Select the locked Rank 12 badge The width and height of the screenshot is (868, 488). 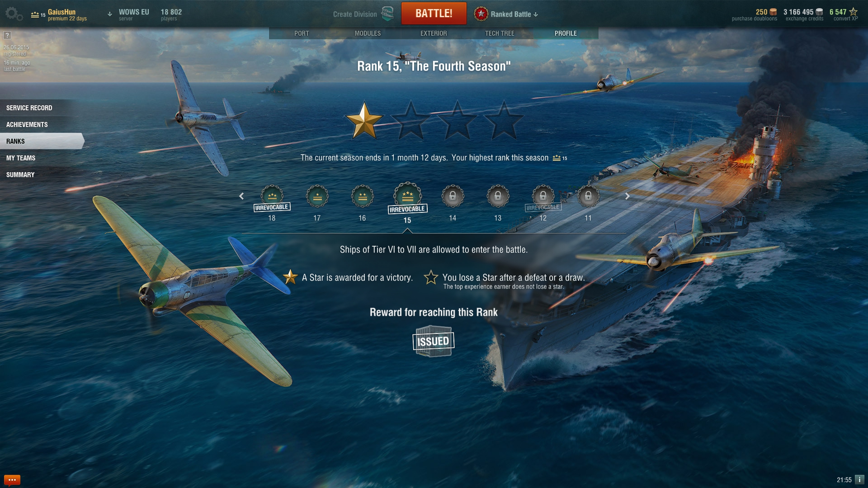(543, 197)
